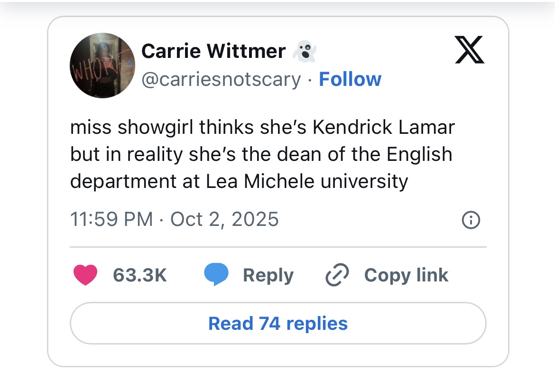Click the 11:59 PM timestamp

[111, 219]
